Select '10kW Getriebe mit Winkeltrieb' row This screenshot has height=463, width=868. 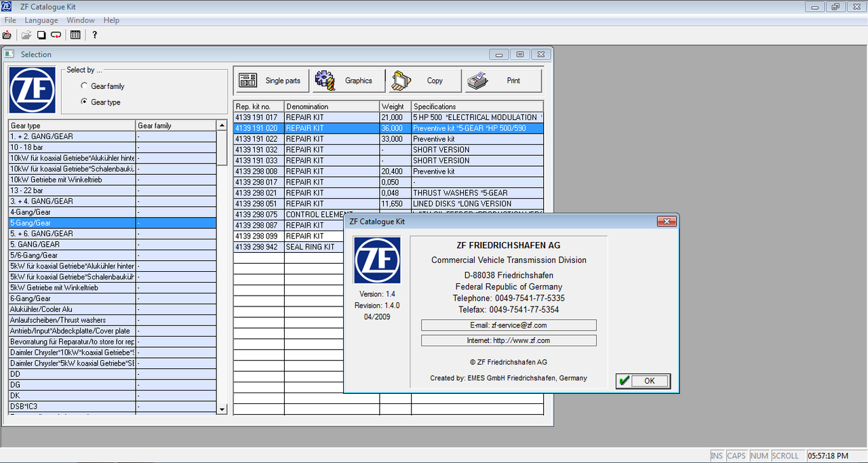point(113,180)
